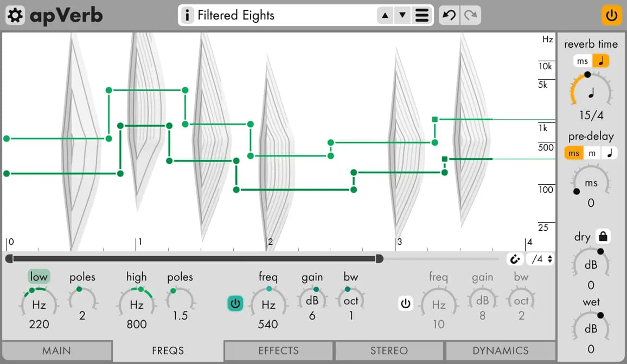627x364 pixels.
Task: Enable the second EQ band power button
Action: [406, 304]
